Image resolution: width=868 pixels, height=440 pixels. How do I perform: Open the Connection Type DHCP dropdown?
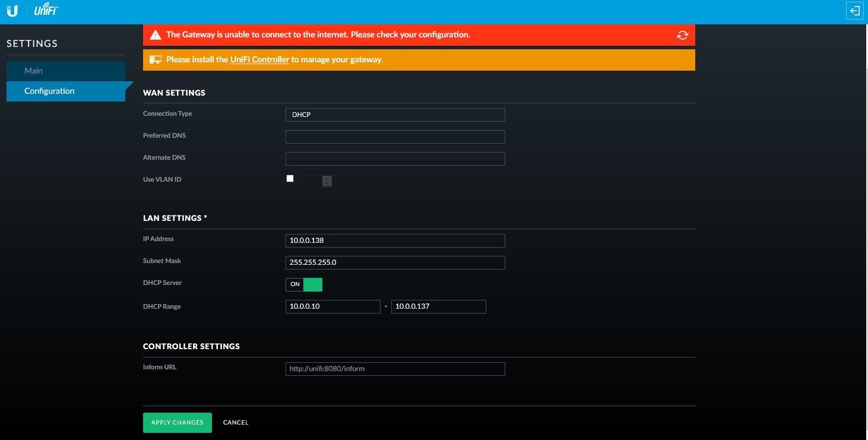click(395, 115)
